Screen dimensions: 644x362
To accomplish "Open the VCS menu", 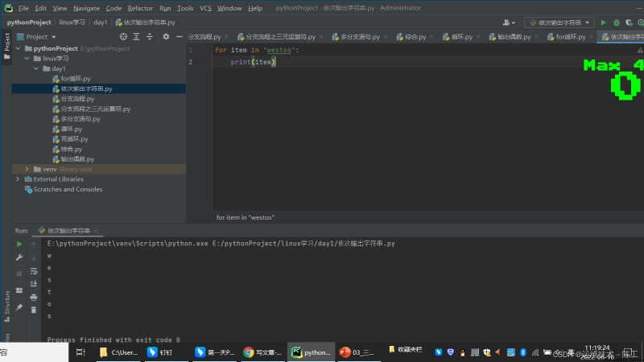I will tap(205, 8).
